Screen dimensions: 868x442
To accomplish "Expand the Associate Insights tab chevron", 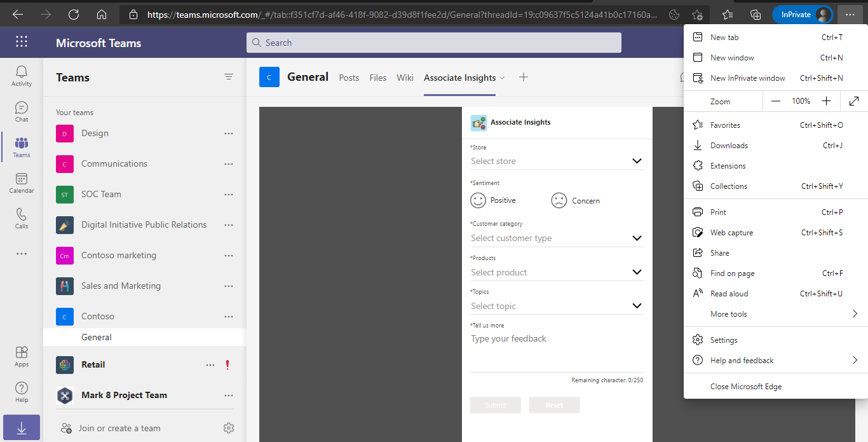I will click(x=502, y=78).
